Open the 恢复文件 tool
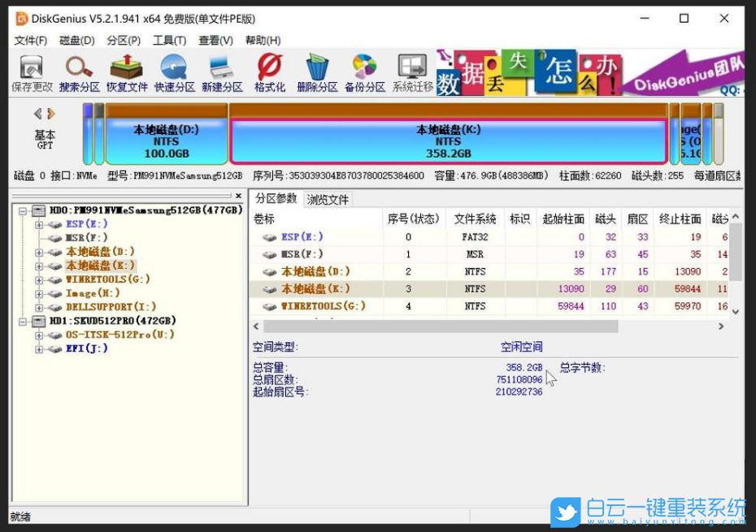This screenshot has width=756, height=532. [x=126, y=71]
